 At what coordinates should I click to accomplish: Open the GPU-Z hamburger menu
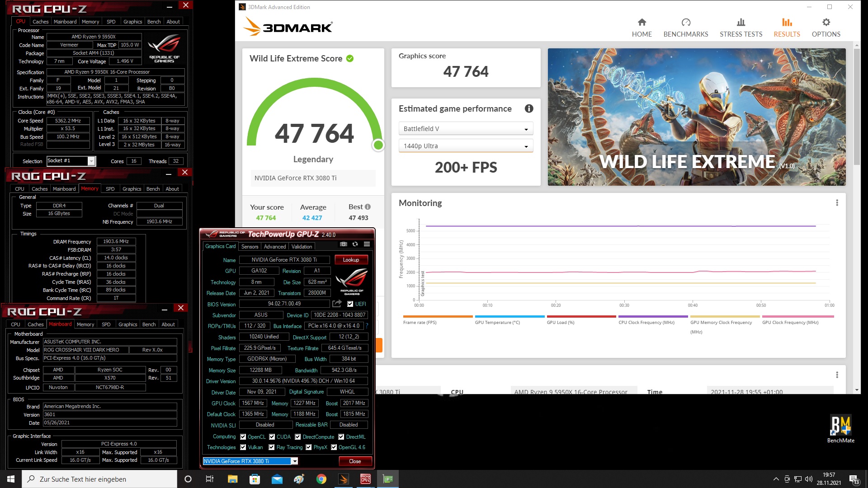tap(367, 244)
